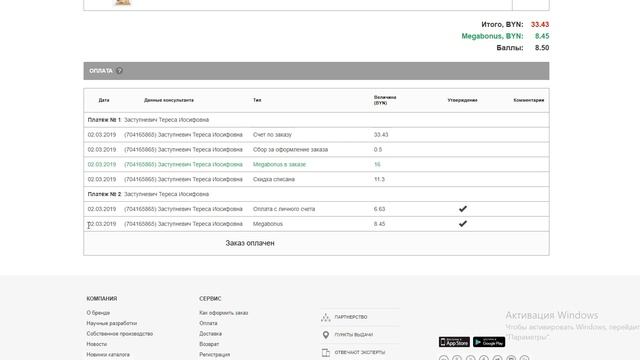This screenshot has width=640, height=360.
Task: Open the О бренде footer link
Action: [x=98, y=313]
